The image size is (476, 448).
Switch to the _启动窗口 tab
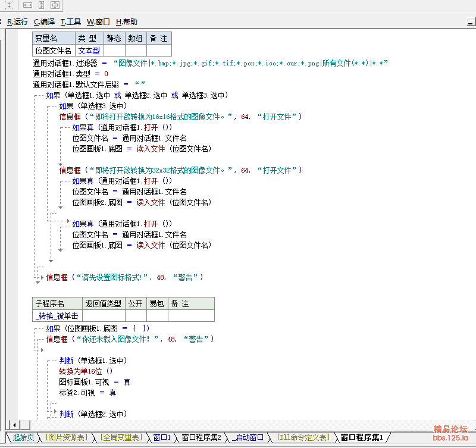click(x=248, y=437)
